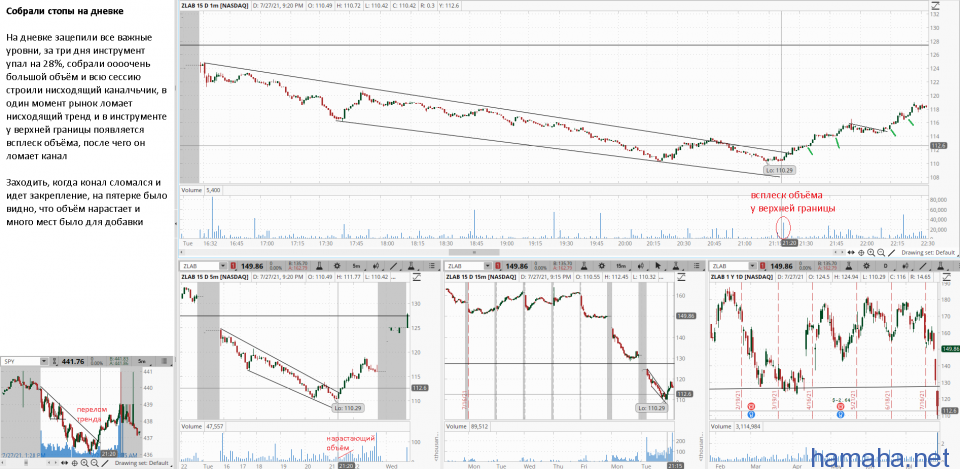Click the ZLAB 15 D 5m [NASDAQ] chart title
The width and height of the screenshot is (960, 469).
pos(215,277)
